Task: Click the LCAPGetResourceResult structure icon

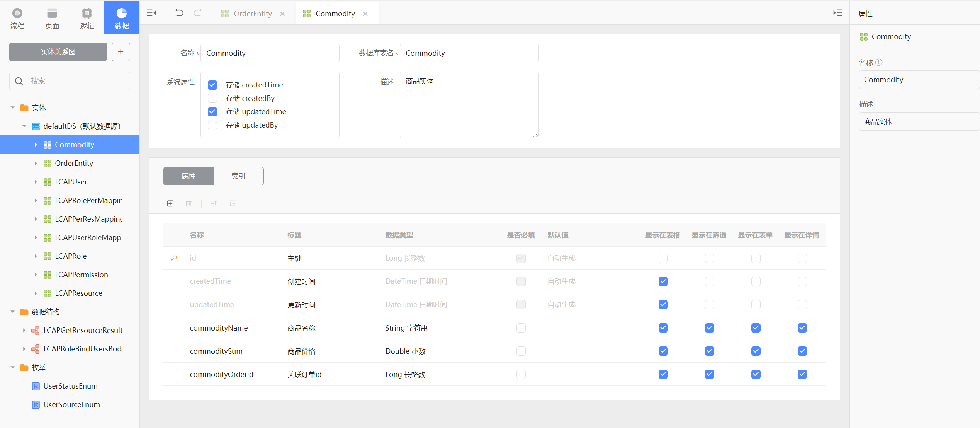Action: pos(36,330)
